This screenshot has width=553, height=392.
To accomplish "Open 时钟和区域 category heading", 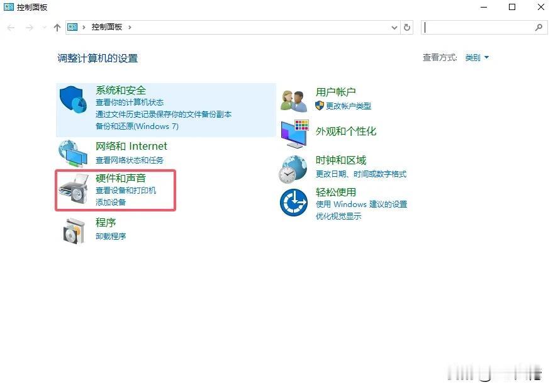I will point(341,160).
